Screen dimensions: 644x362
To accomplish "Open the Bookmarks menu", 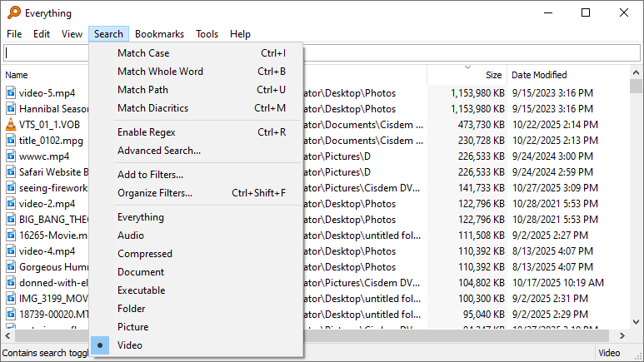I will click(x=159, y=34).
